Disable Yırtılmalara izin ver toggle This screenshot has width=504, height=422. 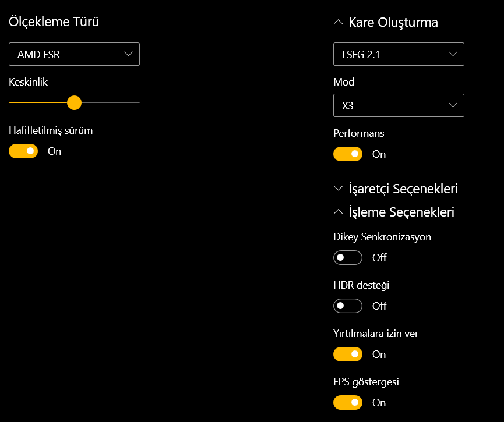click(348, 354)
